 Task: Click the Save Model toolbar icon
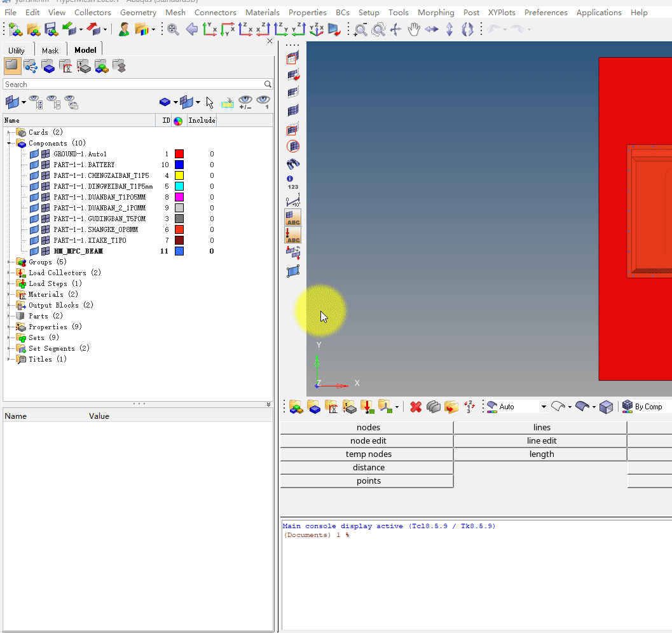(x=51, y=29)
